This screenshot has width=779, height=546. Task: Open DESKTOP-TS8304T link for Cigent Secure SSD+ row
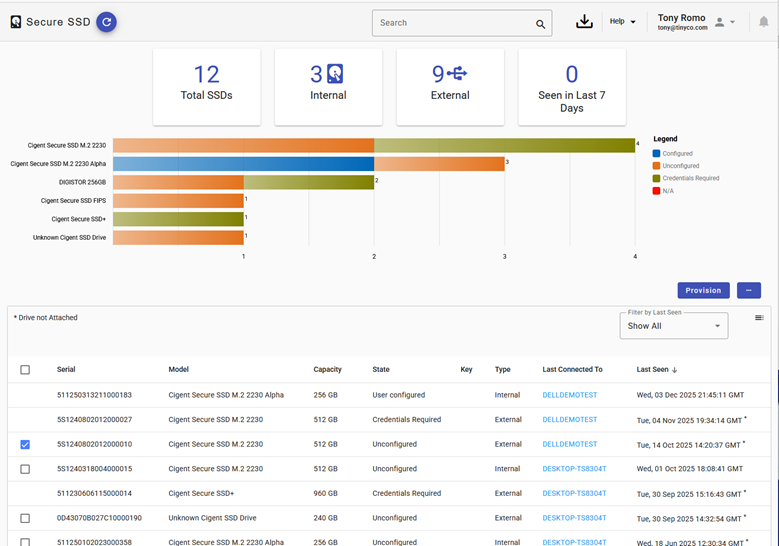point(574,493)
